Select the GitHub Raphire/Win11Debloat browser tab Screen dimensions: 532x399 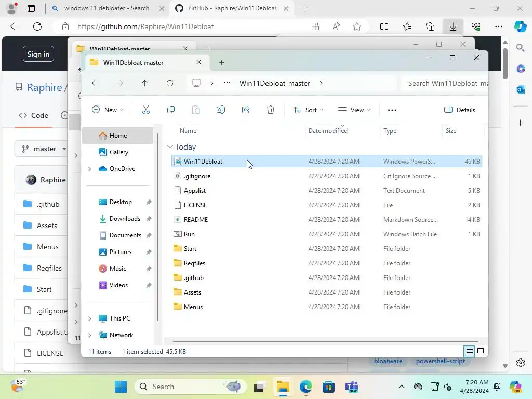[232, 8]
